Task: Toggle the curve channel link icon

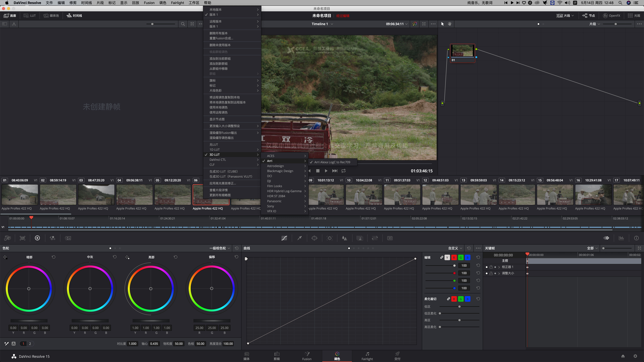Action: pyautogui.click(x=442, y=257)
